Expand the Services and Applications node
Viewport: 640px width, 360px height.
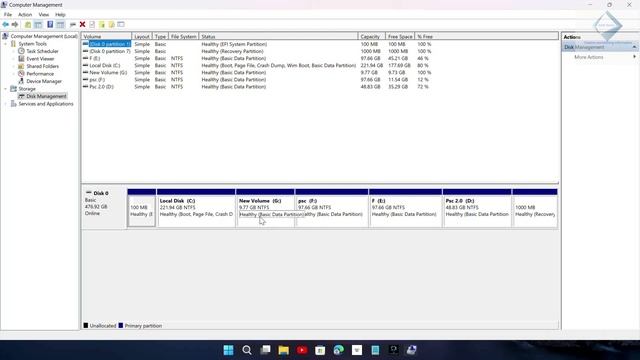6,104
